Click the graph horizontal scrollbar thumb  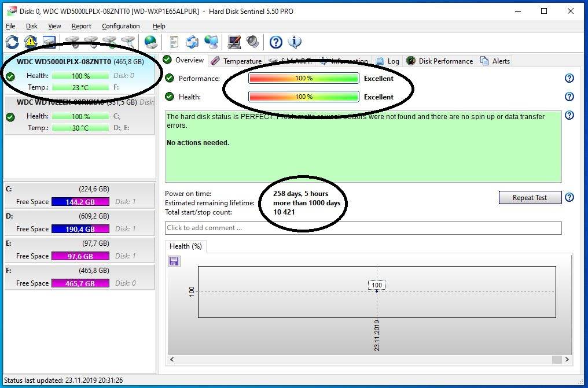point(557,360)
